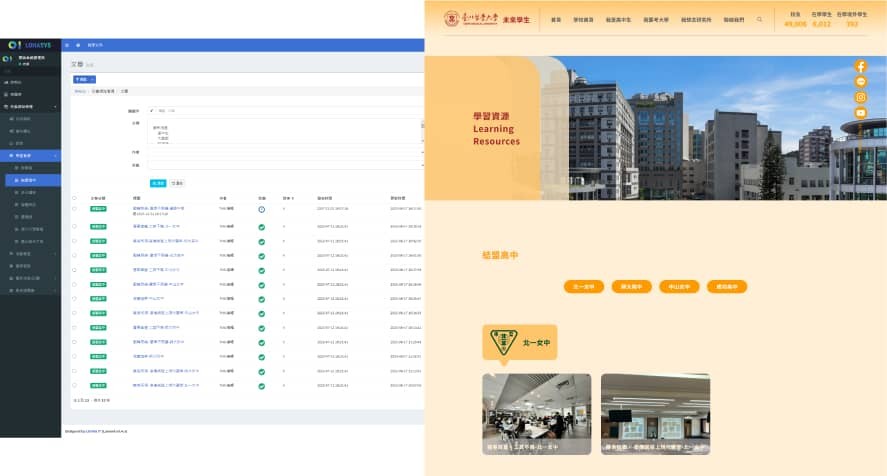Click the light-blue search button in the filter form
Viewport: 887px width, 476px height.
tap(158, 183)
